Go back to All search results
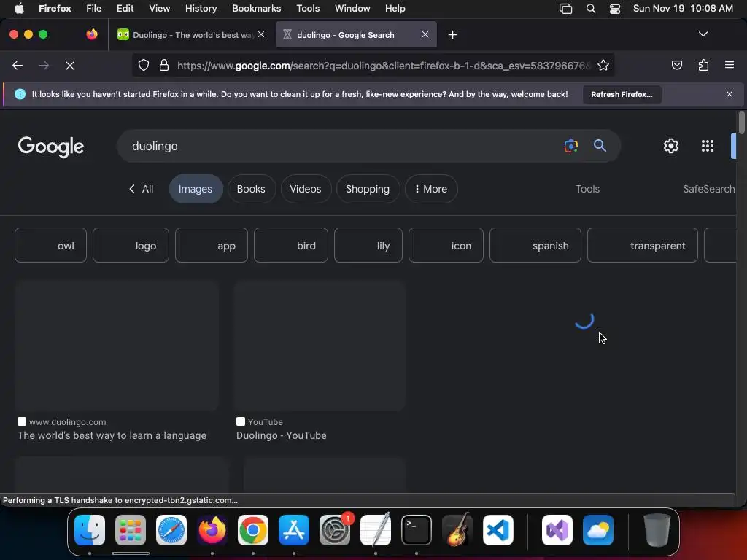Screen dimensions: 747x560 point(141,189)
